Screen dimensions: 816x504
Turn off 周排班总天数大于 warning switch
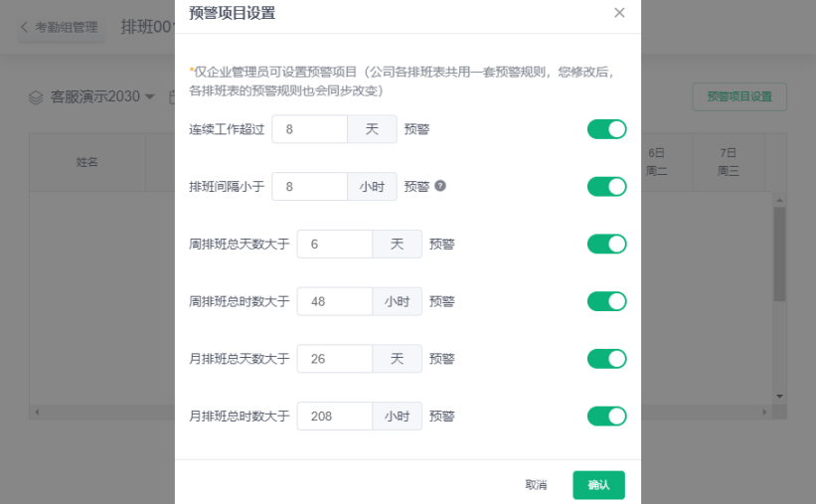click(607, 244)
